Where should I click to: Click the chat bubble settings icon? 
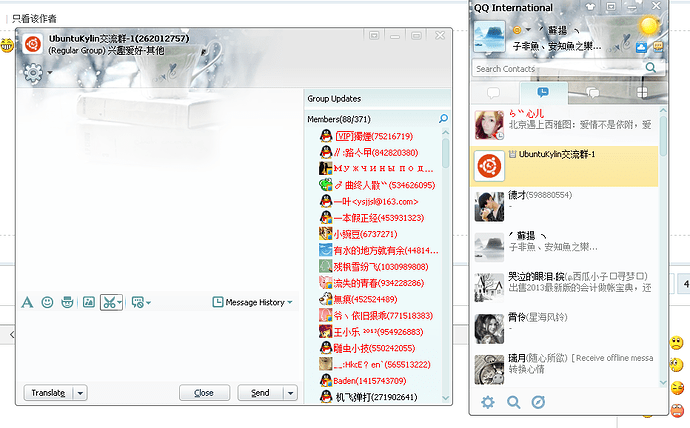click(137, 302)
